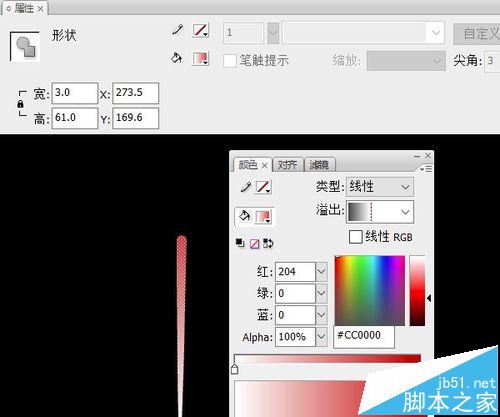Click the brightness slider bar
Viewport: 500px width, 417px height.
(x=417, y=290)
